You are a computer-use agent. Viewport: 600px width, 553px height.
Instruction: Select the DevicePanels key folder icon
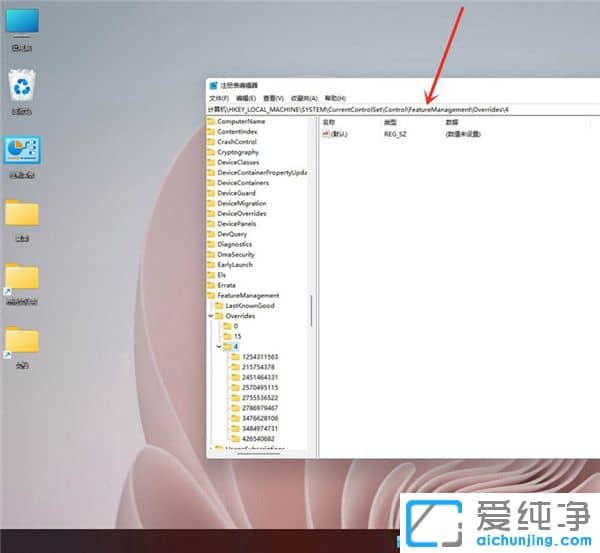(211, 224)
